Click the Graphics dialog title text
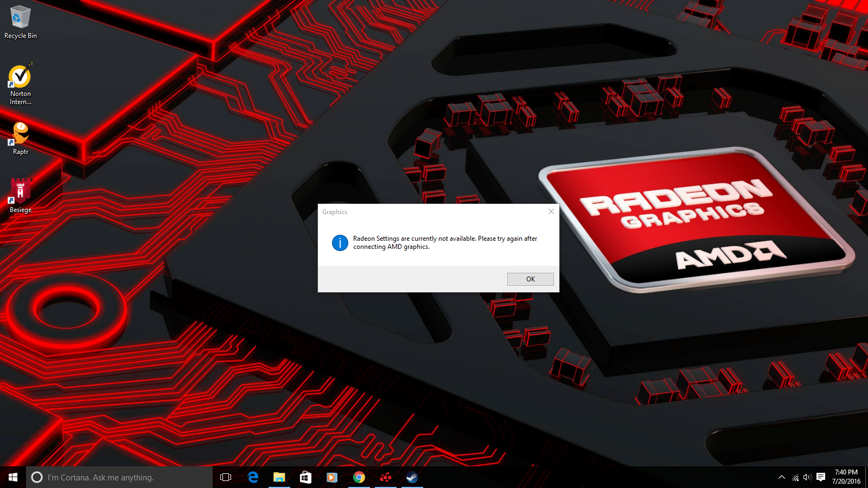868x488 pixels. [x=335, y=212]
